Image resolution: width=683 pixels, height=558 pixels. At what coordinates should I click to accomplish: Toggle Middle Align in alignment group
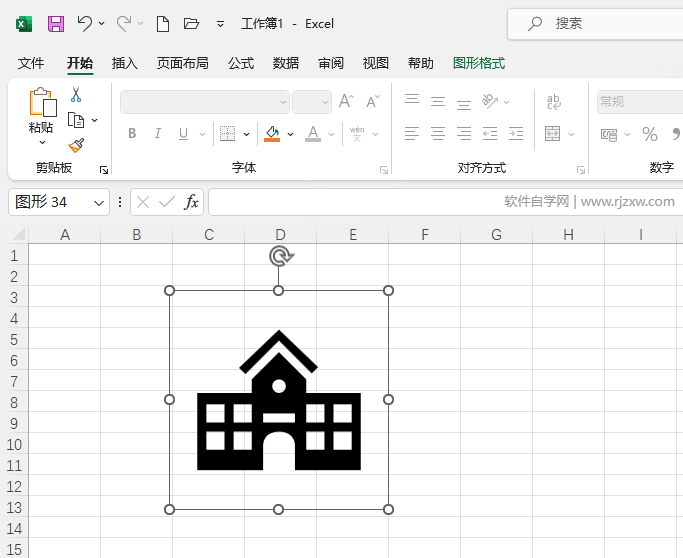point(438,102)
